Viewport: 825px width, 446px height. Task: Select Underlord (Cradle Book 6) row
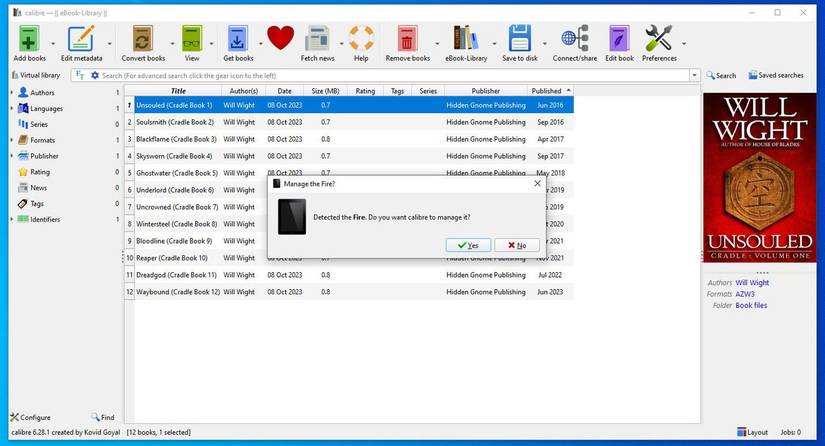[196, 190]
